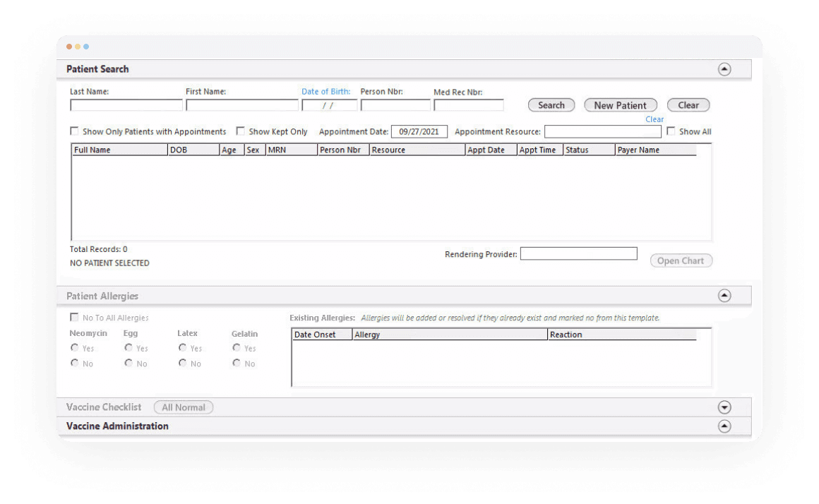The width and height of the screenshot is (819, 504).
Task: Select Yes for Neomycin allergy
Action: (75, 347)
